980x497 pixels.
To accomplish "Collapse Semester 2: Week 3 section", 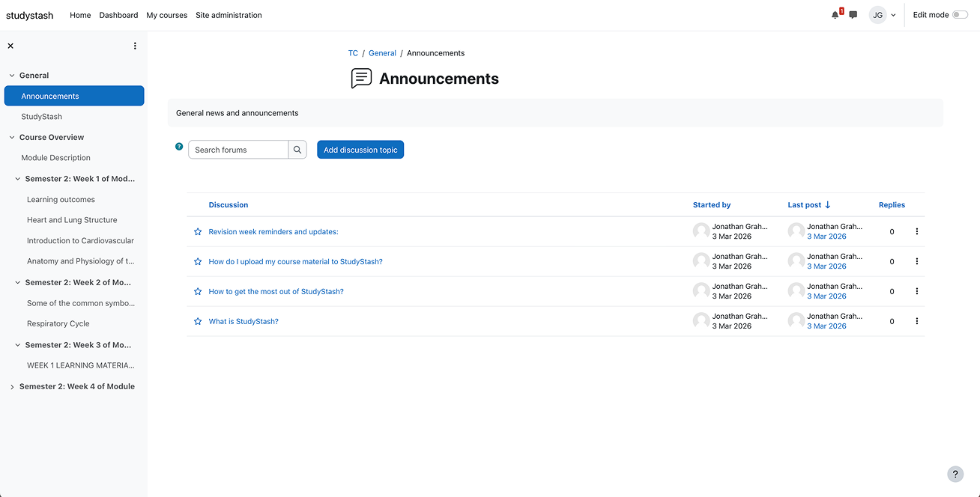I will [18, 345].
